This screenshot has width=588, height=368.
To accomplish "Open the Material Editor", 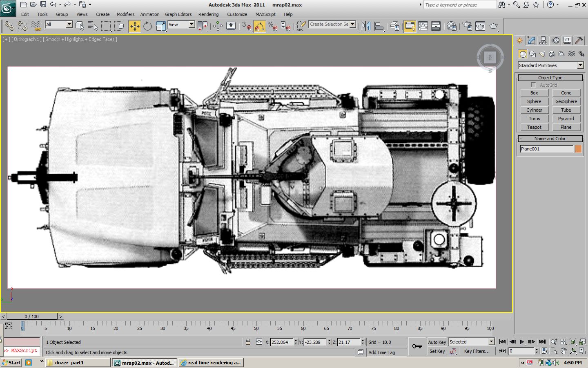I will pyautogui.click(x=451, y=26).
